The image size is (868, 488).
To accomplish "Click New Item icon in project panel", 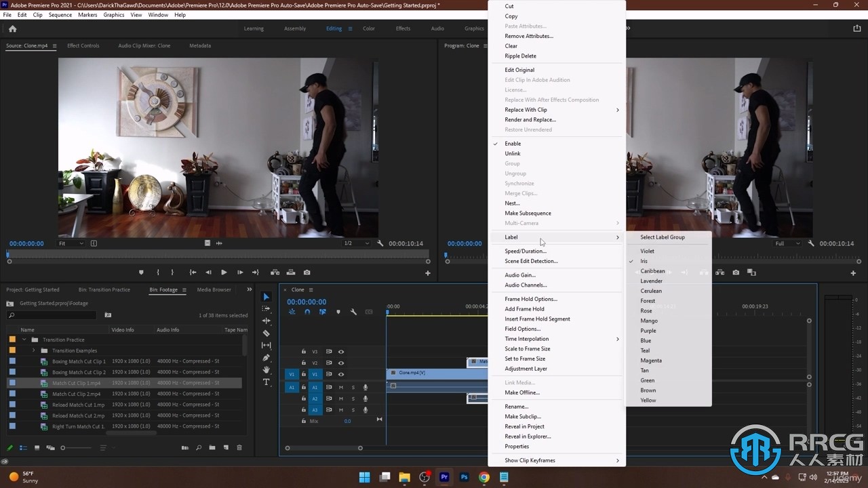I will pos(225,448).
